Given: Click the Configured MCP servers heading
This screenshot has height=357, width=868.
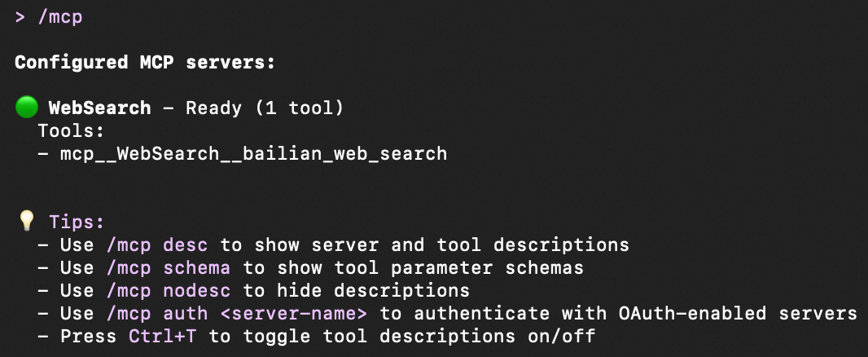Looking at the screenshot, I should click(x=145, y=63).
